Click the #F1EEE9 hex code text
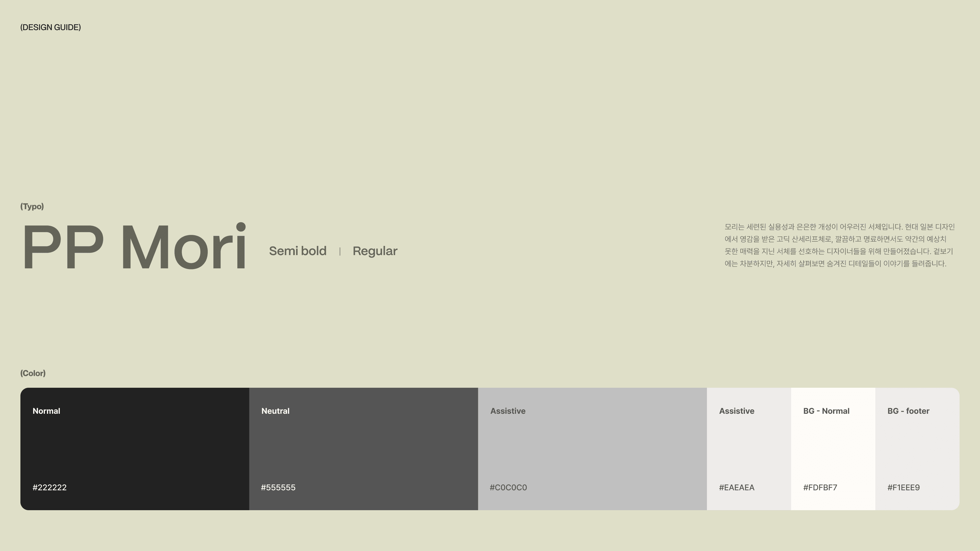Viewport: 980px width, 551px height. point(903,487)
